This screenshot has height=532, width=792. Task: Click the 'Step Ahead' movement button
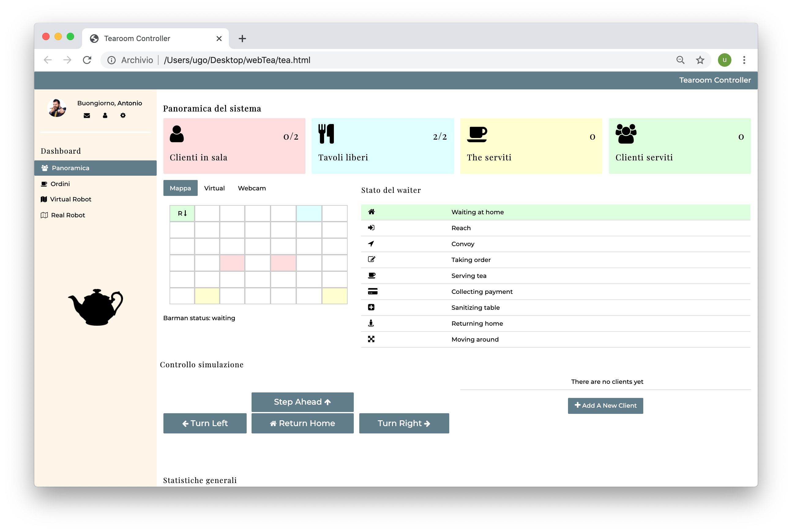click(302, 402)
